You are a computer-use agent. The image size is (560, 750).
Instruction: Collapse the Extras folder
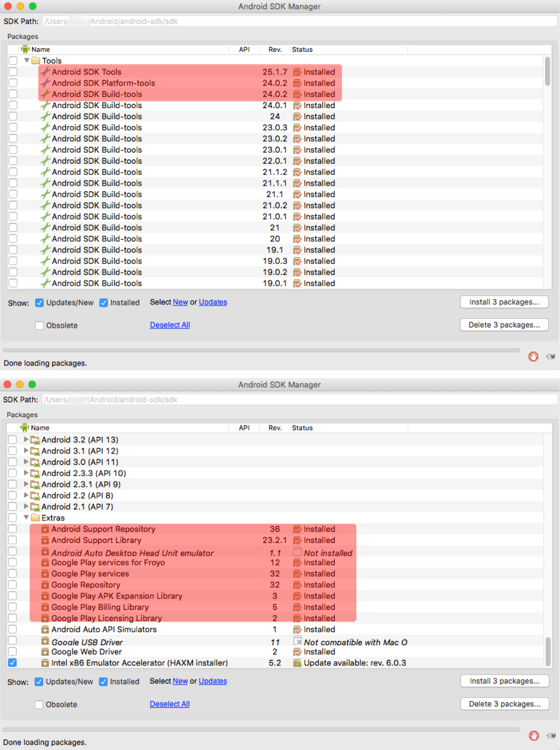26,517
